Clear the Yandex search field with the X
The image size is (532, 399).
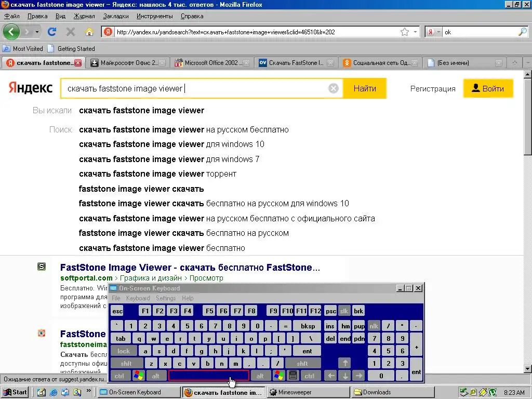[334, 88]
